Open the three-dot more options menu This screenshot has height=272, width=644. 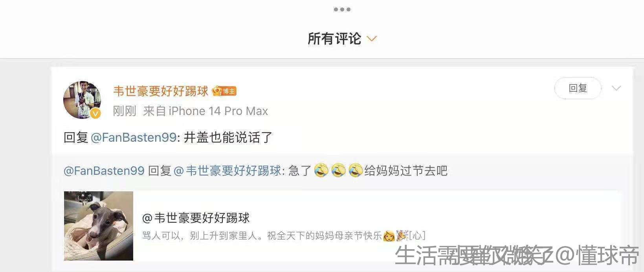point(342,9)
